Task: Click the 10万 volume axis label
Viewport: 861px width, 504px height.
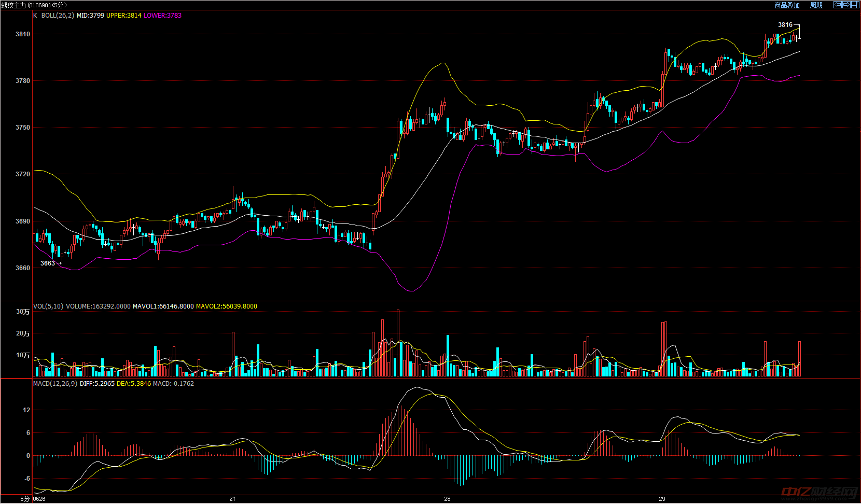Action: pyautogui.click(x=23, y=355)
